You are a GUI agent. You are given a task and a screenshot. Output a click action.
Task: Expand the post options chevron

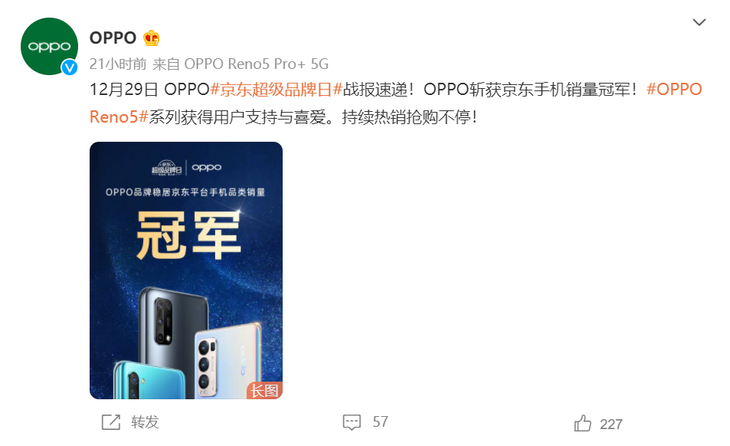point(699,22)
